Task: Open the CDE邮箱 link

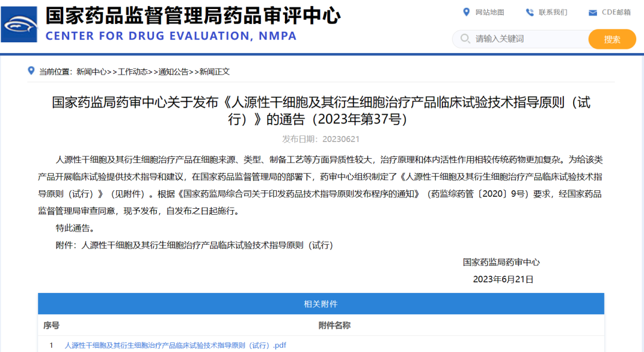Action: pos(616,13)
